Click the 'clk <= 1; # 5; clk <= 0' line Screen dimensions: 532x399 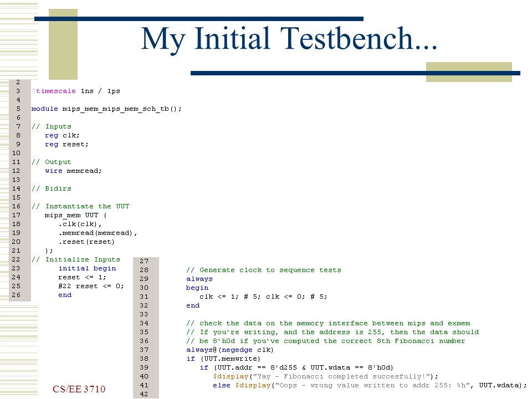[263, 296]
